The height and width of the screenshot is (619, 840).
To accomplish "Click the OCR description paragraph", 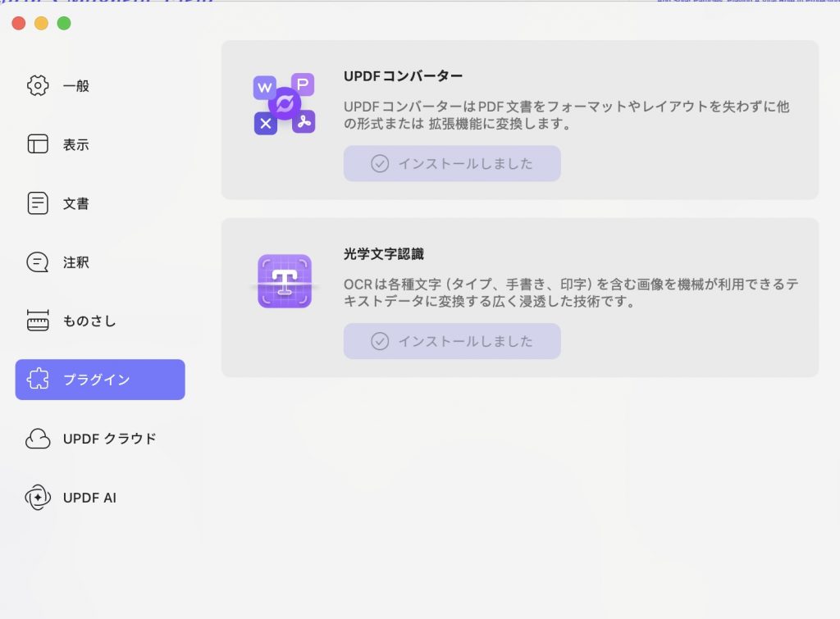I will (571, 293).
